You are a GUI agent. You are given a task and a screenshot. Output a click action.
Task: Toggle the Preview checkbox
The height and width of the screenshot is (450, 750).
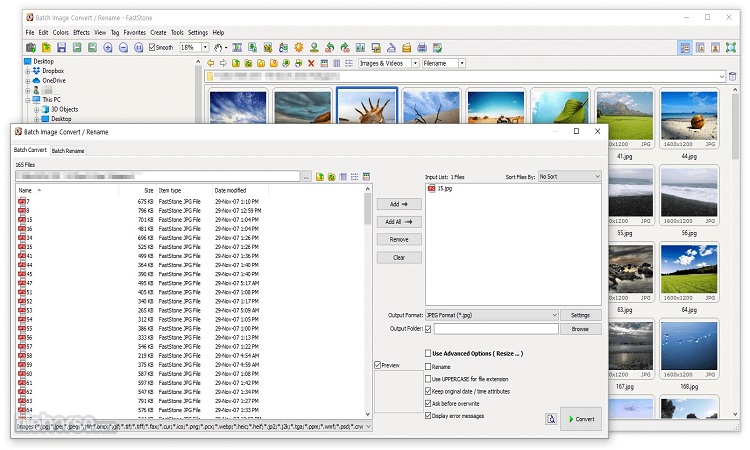pyautogui.click(x=378, y=365)
